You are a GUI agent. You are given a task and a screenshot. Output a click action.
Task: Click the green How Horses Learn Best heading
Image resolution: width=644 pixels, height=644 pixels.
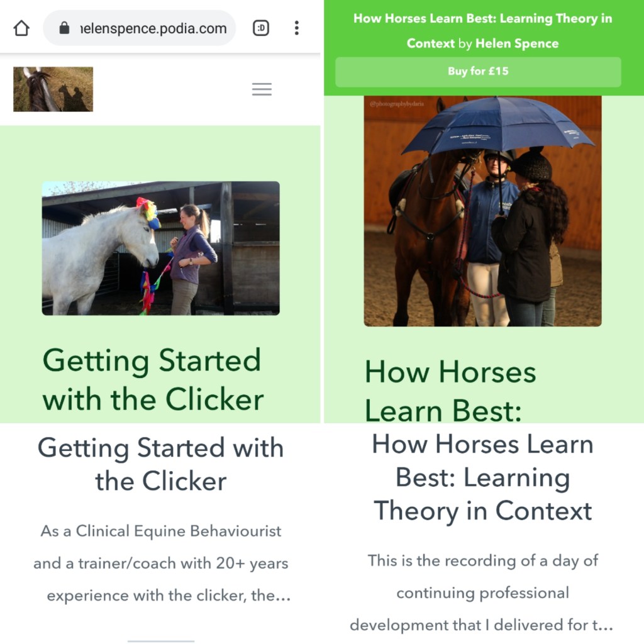(450, 390)
